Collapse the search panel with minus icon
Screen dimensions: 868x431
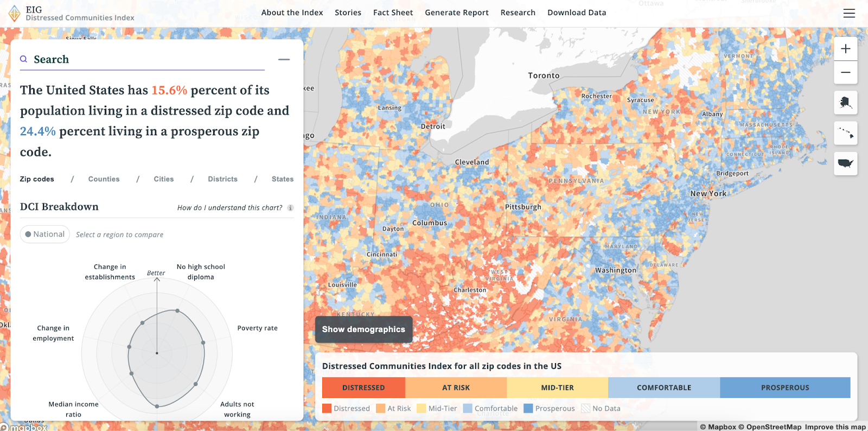point(284,60)
